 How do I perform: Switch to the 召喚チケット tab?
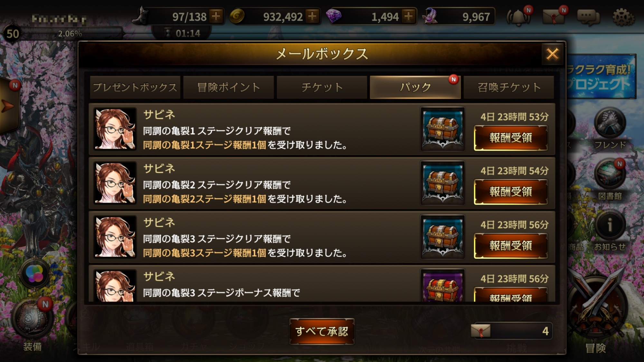[509, 87]
